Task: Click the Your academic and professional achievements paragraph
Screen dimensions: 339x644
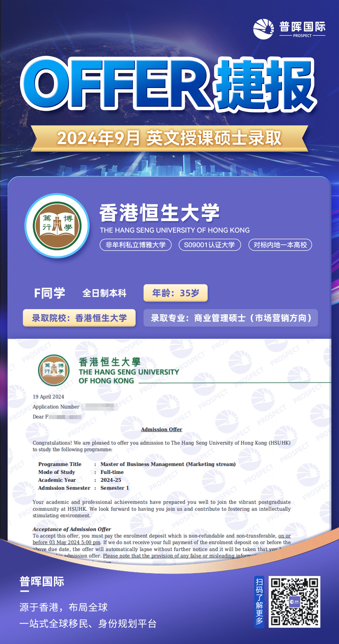Action: [x=162, y=509]
